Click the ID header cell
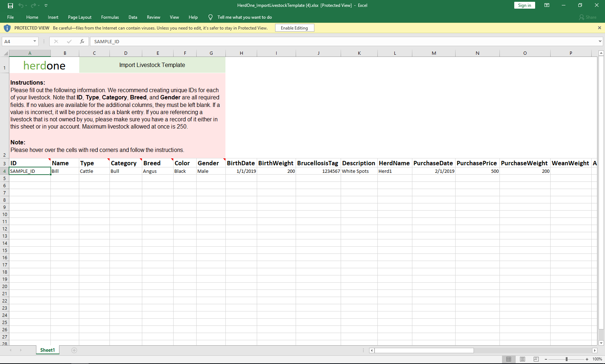Screen dimensions: 605x364 [30, 163]
